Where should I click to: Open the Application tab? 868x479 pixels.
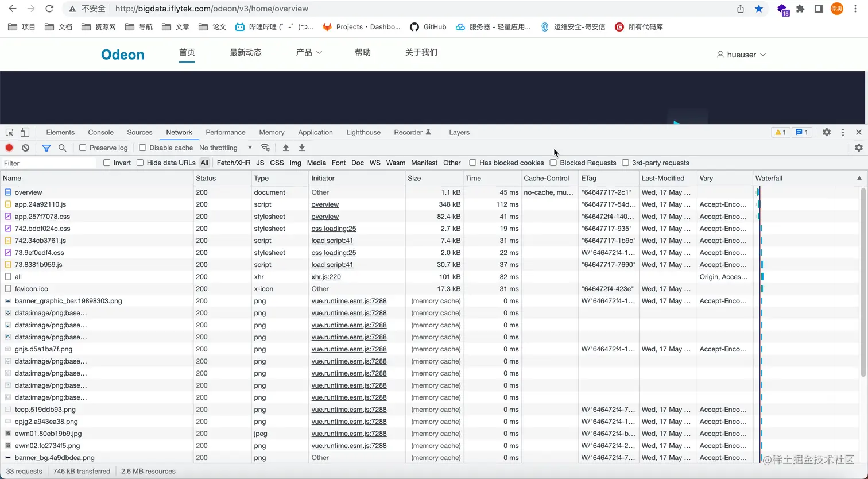(315, 132)
